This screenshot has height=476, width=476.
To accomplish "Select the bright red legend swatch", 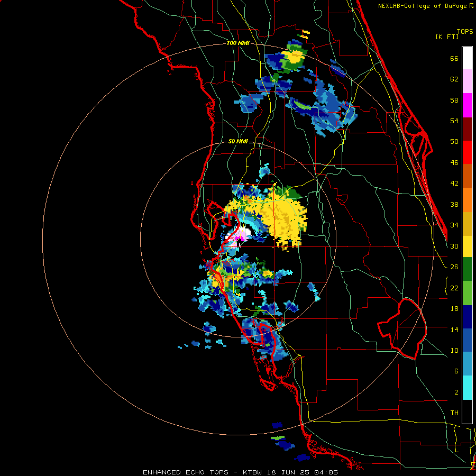I will (467, 152).
